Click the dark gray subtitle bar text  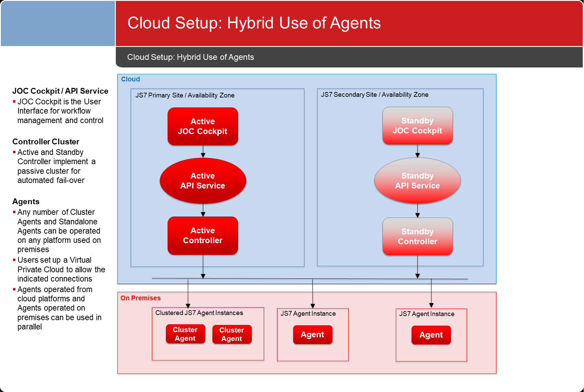[x=191, y=57]
